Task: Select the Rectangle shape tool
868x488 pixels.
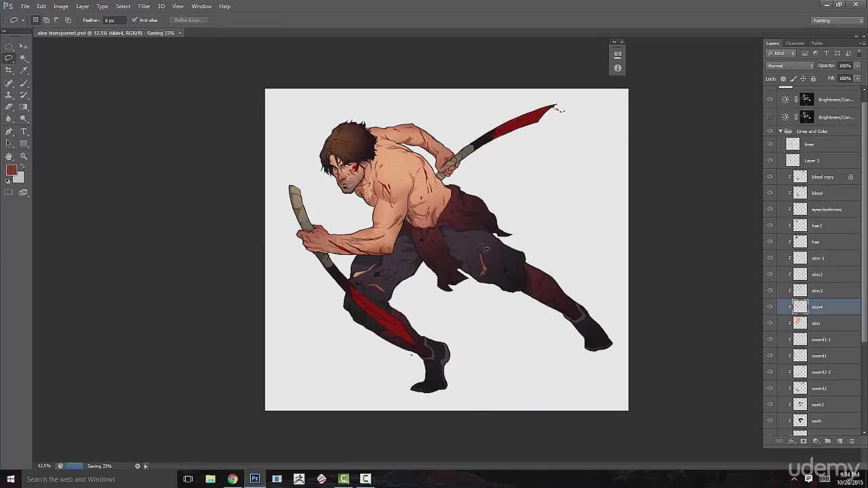Action: (24, 144)
